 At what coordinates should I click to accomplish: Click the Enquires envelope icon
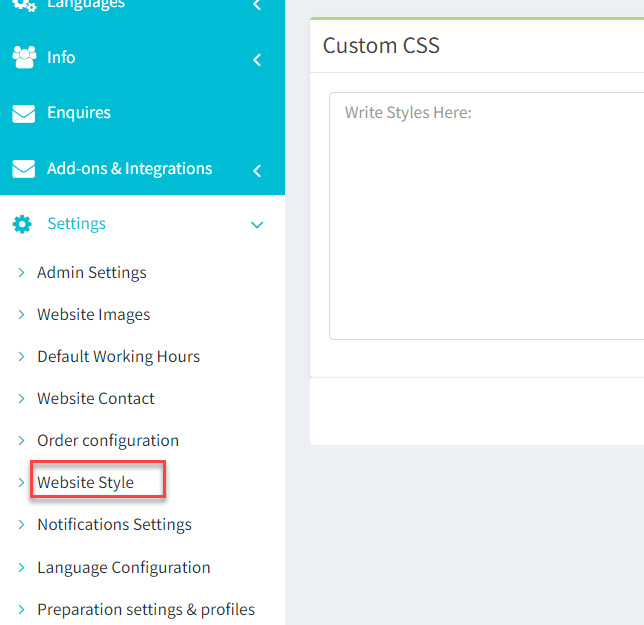pyautogui.click(x=23, y=114)
